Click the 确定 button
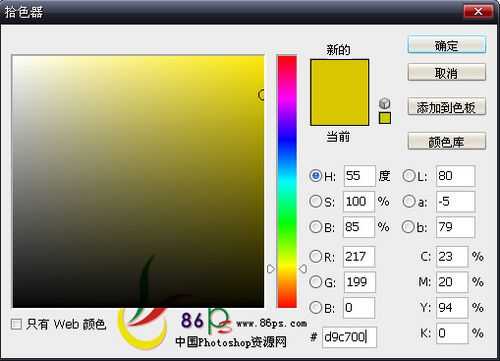Viewport: 500px width, 361px height. click(x=447, y=45)
